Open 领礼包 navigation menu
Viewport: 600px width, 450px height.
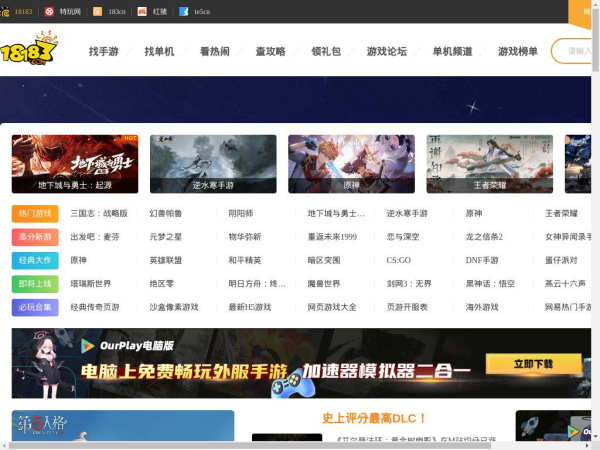[326, 51]
